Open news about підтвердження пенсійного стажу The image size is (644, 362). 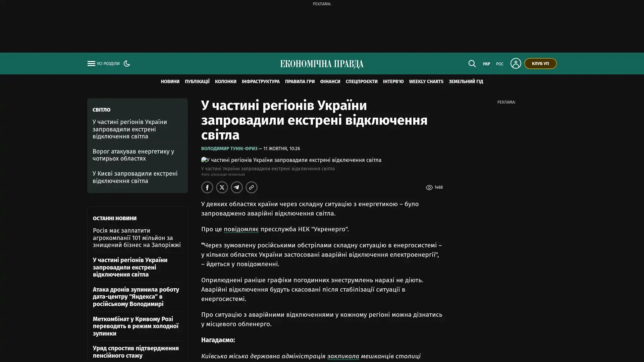pos(136,352)
